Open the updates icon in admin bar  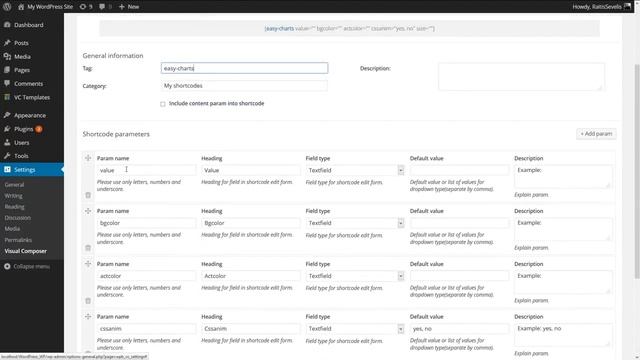(x=86, y=7)
